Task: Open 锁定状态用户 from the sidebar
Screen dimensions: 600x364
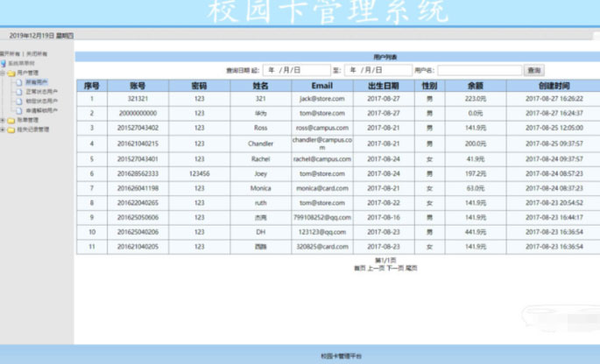Action: (x=42, y=101)
